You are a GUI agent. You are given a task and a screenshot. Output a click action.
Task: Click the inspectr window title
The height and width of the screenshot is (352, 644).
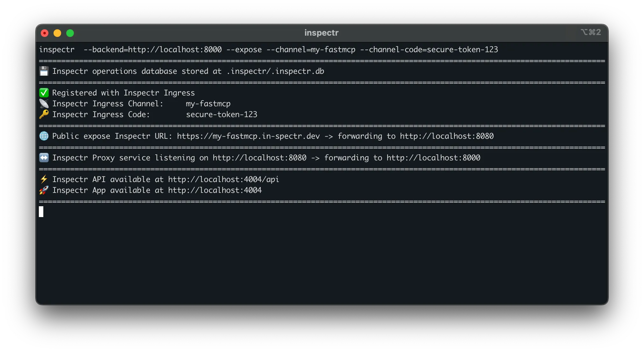[x=322, y=32]
